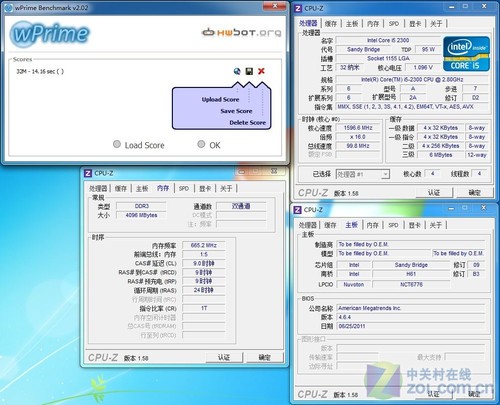500x405 pixels.
Task: Click the Sandy Bridge code name field
Action: pos(363,49)
